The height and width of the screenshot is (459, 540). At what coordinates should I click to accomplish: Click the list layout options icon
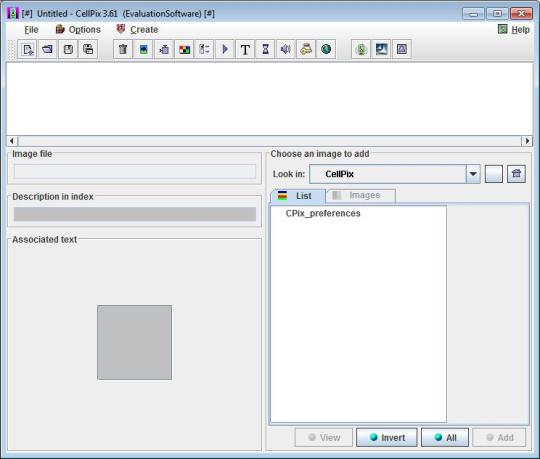coord(204,49)
